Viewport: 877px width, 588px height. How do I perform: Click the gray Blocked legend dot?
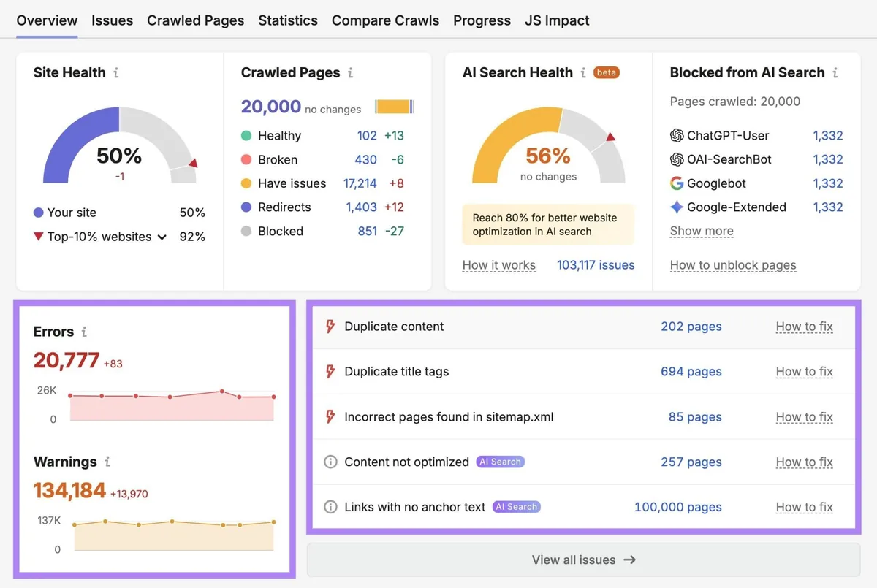click(x=246, y=231)
